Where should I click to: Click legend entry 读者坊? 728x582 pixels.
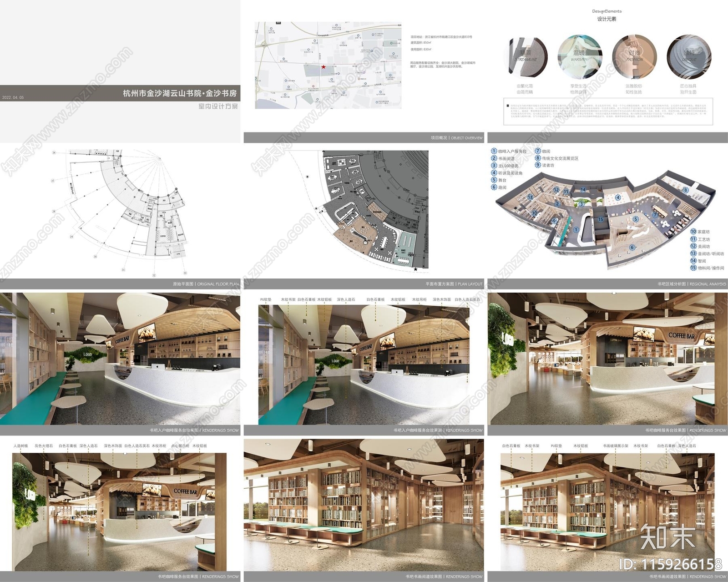[x=548, y=165]
